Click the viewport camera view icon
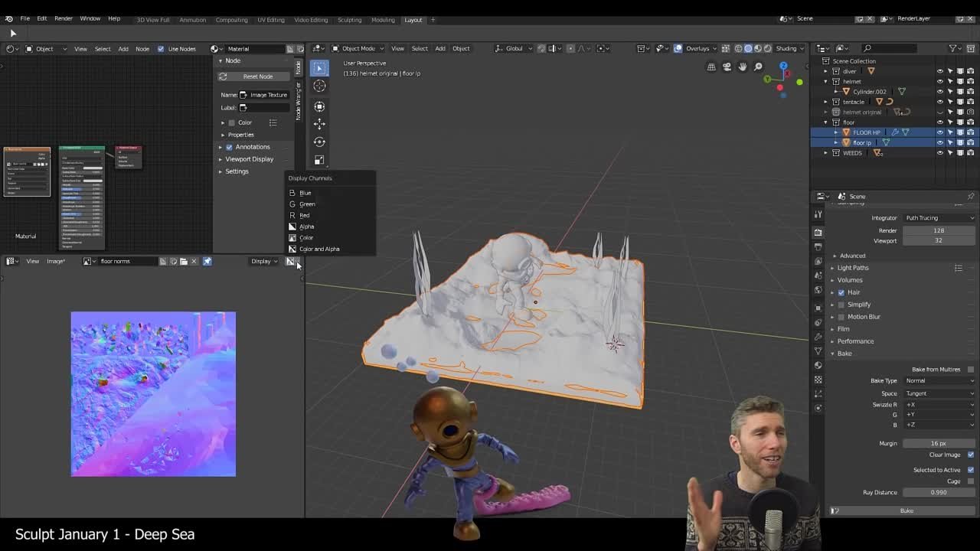This screenshot has height=551, width=980. [726, 67]
